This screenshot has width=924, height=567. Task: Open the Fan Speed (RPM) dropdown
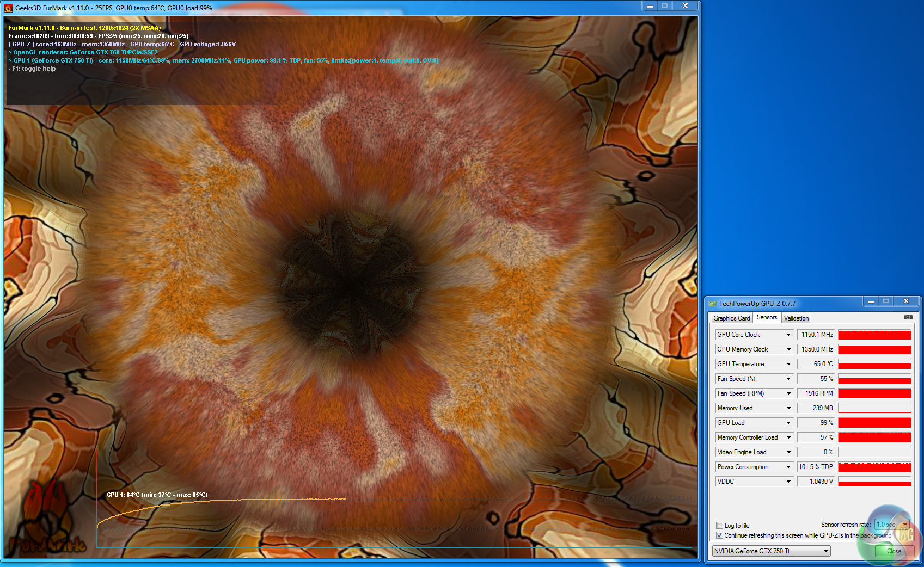(x=788, y=393)
